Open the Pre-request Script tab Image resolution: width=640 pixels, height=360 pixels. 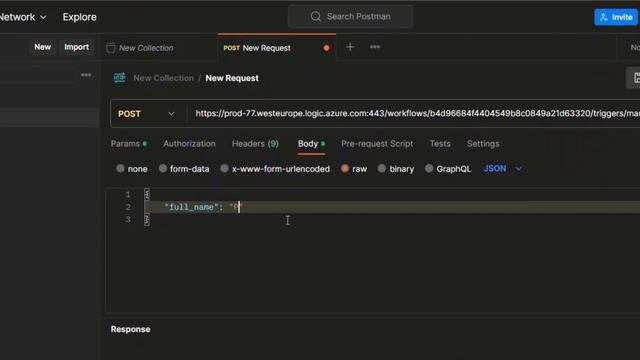[x=377, y=144]
